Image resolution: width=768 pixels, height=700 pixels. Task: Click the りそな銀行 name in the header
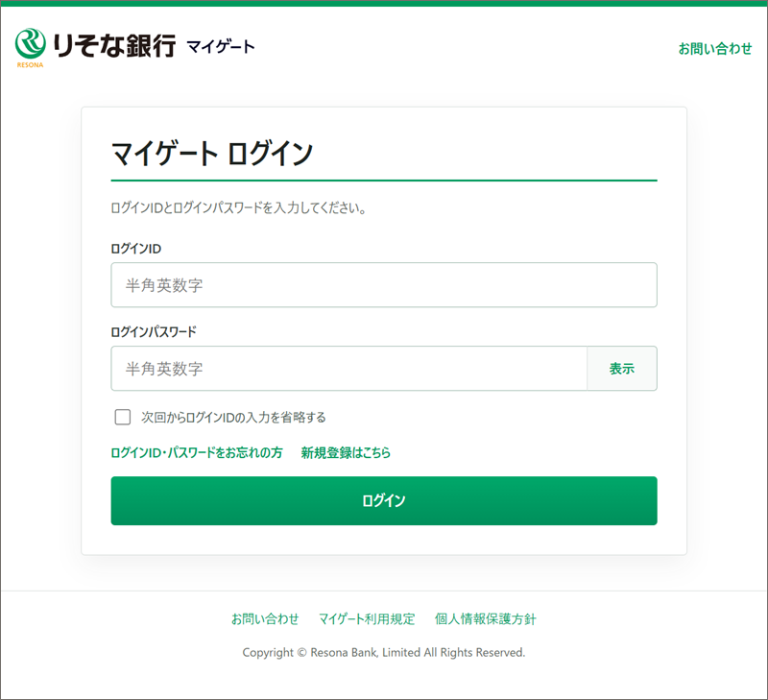click(113, 45)
